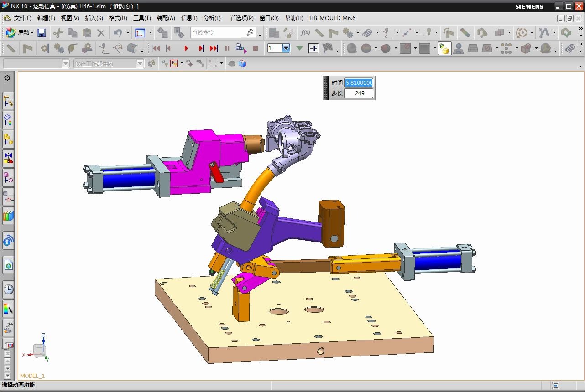Viewport: 585px width, 392px height.
Task: Click the XYZ view triad
Action: [36, 348]
